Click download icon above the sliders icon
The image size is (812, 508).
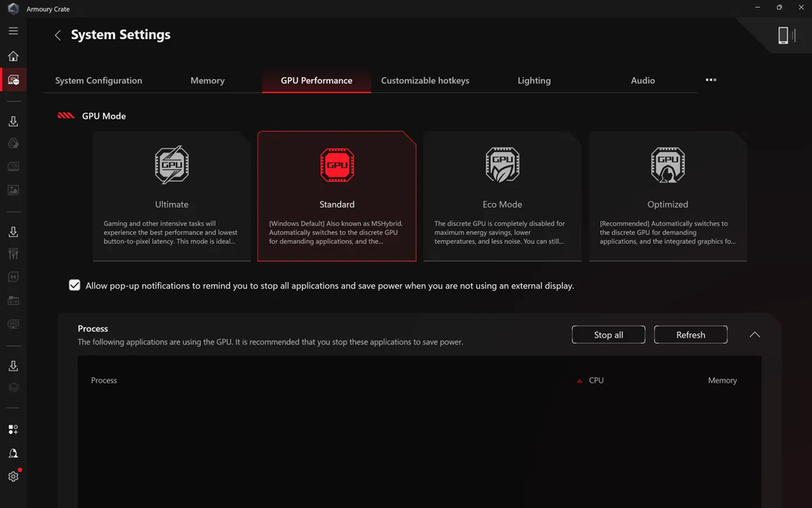13,231
